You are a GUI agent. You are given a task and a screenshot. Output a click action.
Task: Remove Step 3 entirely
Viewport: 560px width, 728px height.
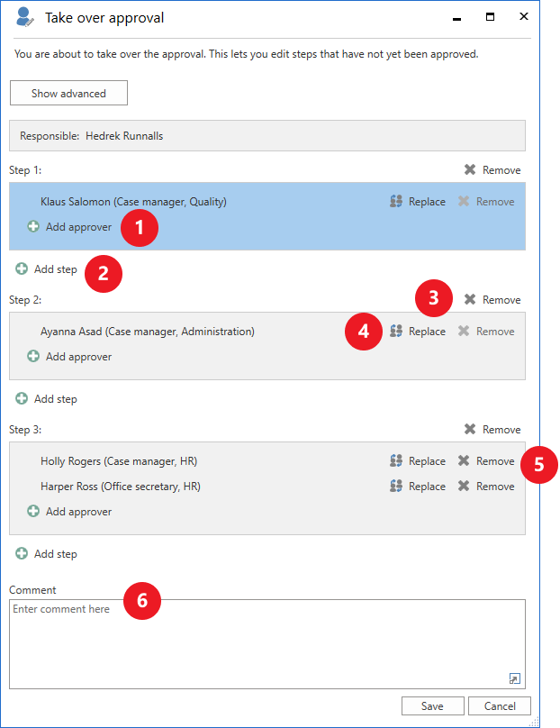click(x=492, y=429)
